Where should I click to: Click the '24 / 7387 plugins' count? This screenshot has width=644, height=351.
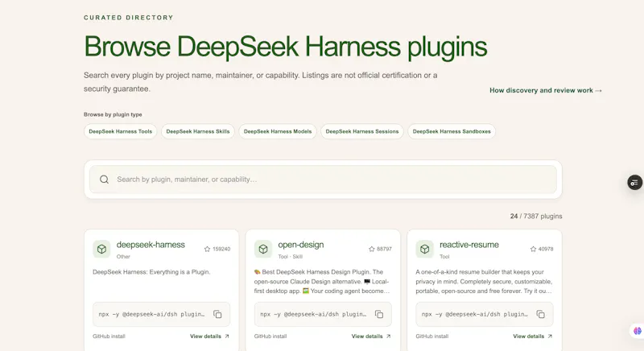[536, 216]
